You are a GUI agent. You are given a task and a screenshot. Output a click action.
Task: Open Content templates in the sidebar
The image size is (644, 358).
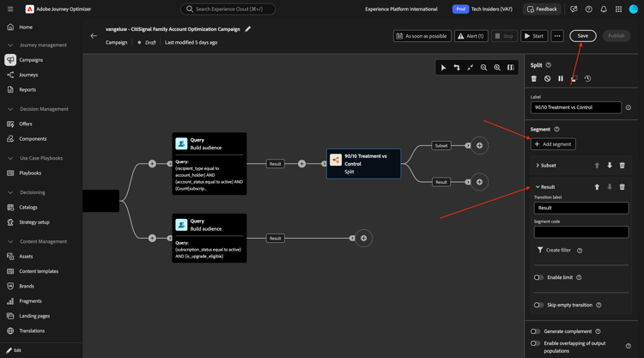pos(39,271)
